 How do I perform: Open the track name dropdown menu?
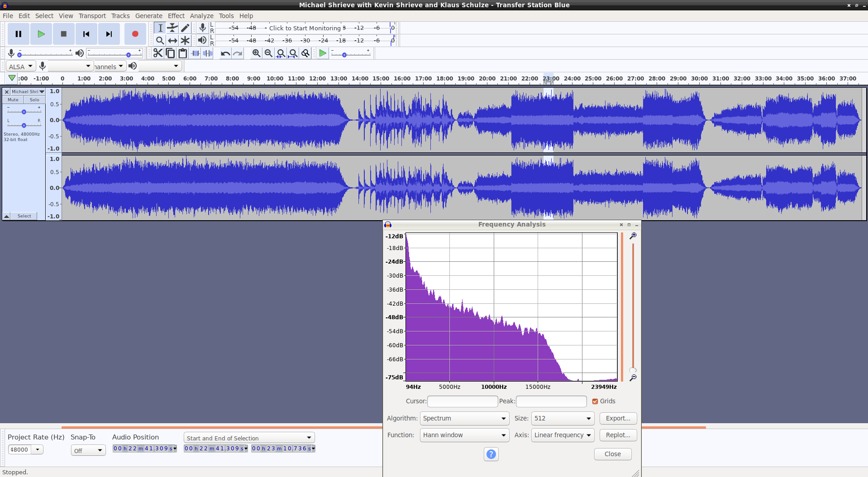(x=28, y=92)
